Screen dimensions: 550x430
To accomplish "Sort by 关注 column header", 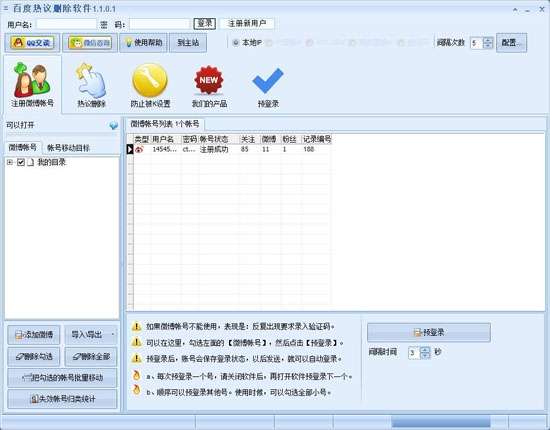I will click(249, 139).
